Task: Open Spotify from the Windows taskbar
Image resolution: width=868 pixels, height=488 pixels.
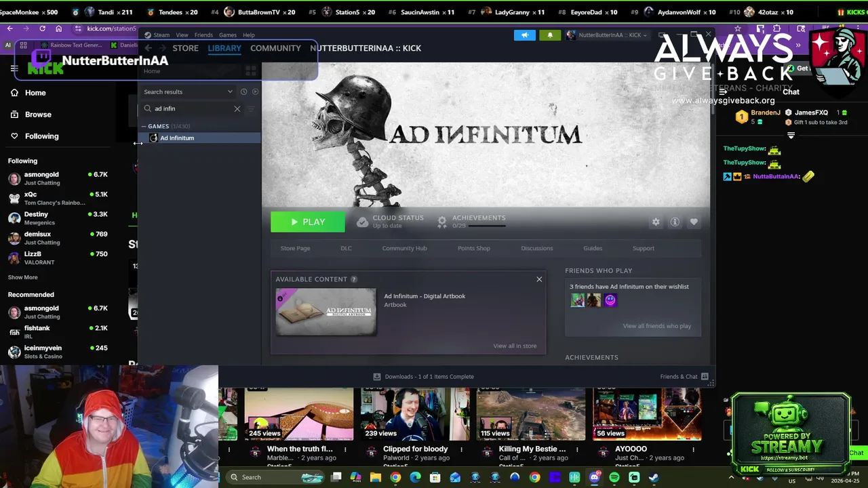Action: click(614, 477)
